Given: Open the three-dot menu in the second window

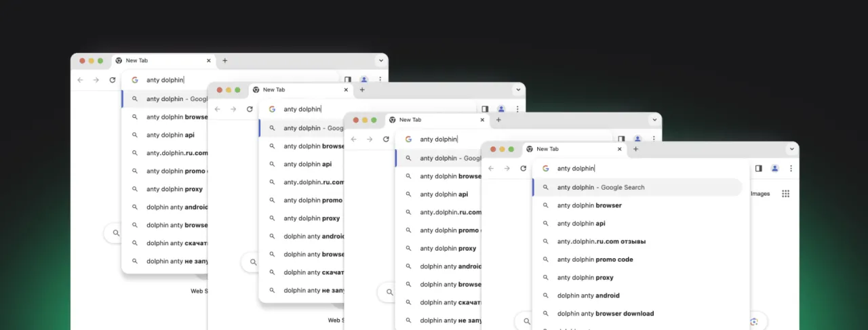Looking at the screenshot, I should tap(517, 109).
